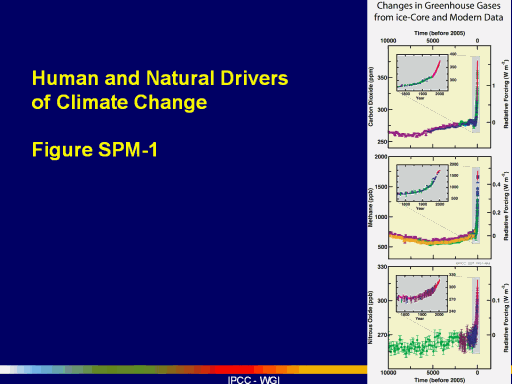Click the Methane inset zoom chart
Viewport: 512px width, 384px height.
[x=422, y=183]
